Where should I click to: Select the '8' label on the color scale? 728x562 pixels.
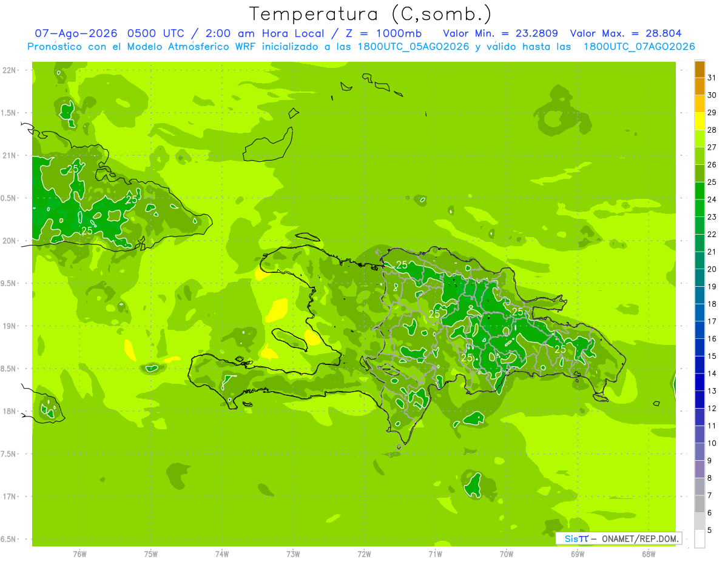click(x=709, y=478)
